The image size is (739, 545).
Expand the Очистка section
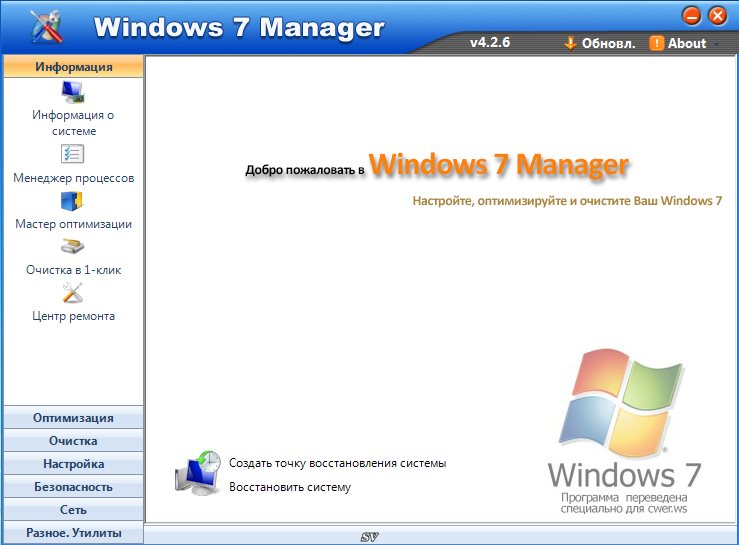tap(73, 441)
